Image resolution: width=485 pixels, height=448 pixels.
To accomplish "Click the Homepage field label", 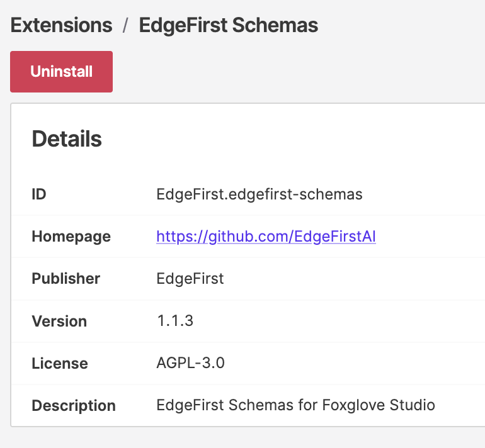I will (x=71, y=237).
